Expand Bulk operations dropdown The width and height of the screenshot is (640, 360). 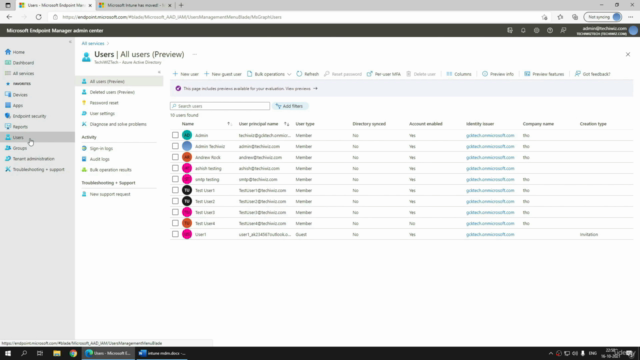(x=269, y=74)
